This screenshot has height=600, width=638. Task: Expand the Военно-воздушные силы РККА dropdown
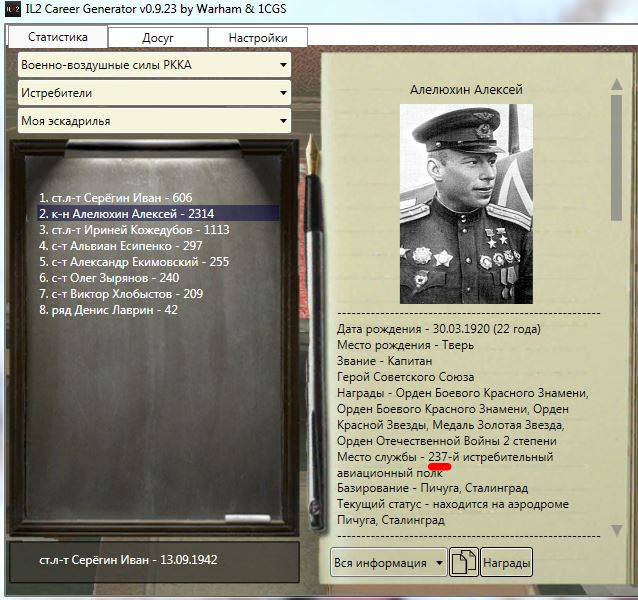coord(154,65)
